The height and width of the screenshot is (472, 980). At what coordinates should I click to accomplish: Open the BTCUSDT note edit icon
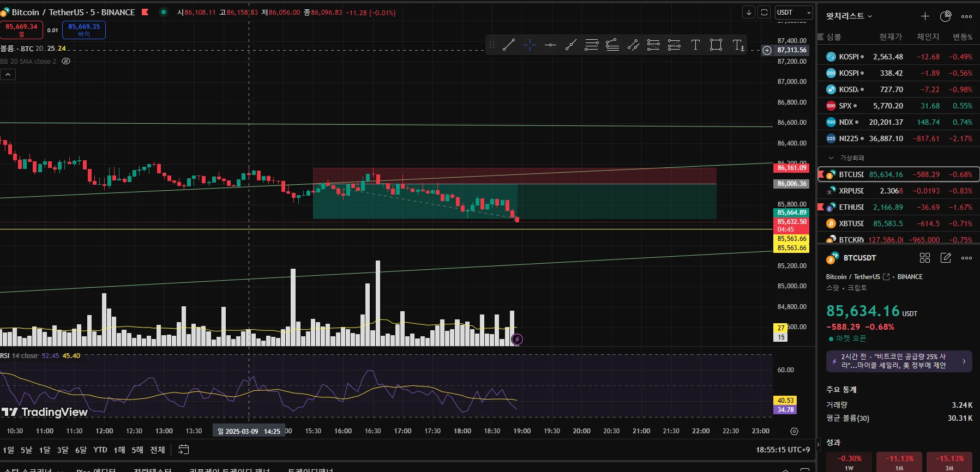click(x=946, y=258)
